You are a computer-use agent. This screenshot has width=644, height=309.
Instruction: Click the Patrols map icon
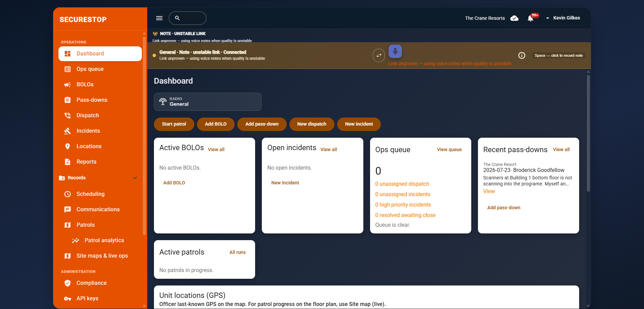tap(68, 225)
